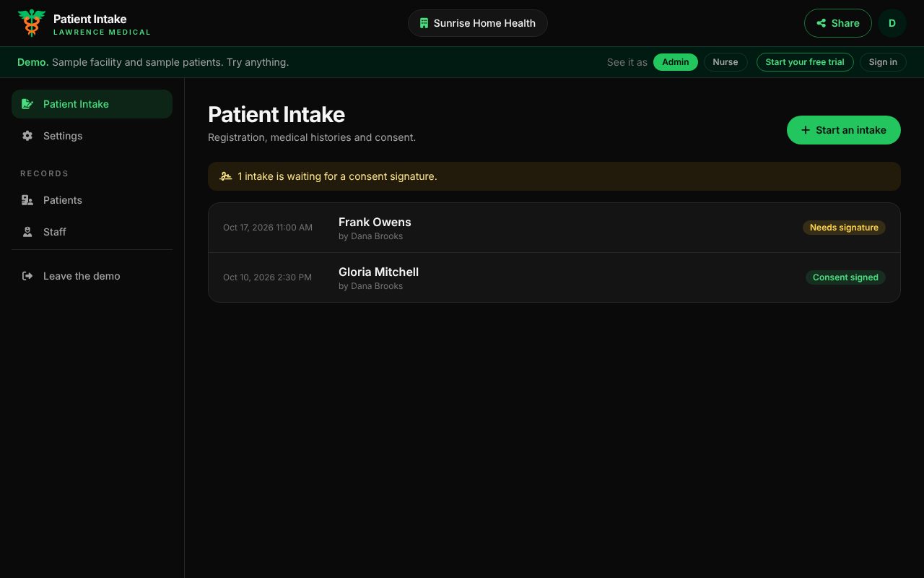Click the caduceus logo icon

pos(32,23)
